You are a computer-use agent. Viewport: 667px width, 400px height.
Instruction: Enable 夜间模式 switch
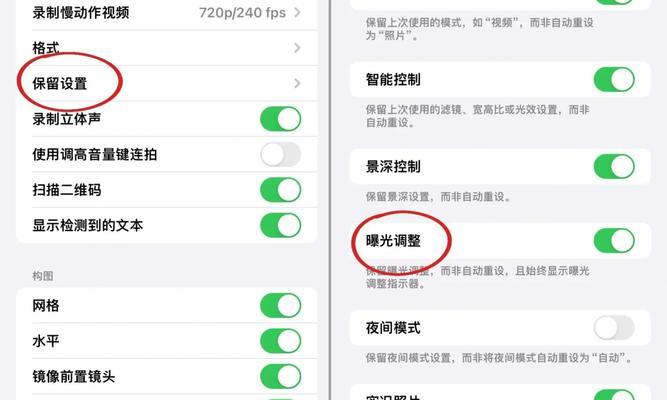[614, 328]
